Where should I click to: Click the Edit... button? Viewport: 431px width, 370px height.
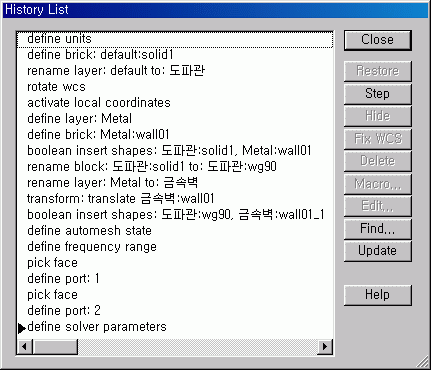tap(378, 206)
